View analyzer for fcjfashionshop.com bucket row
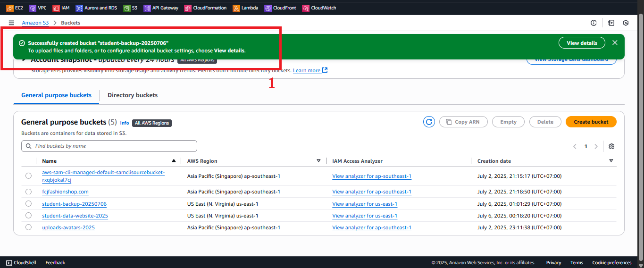This screenshot has width=644, height=268. pyautogui.click(x=372, y=192)
